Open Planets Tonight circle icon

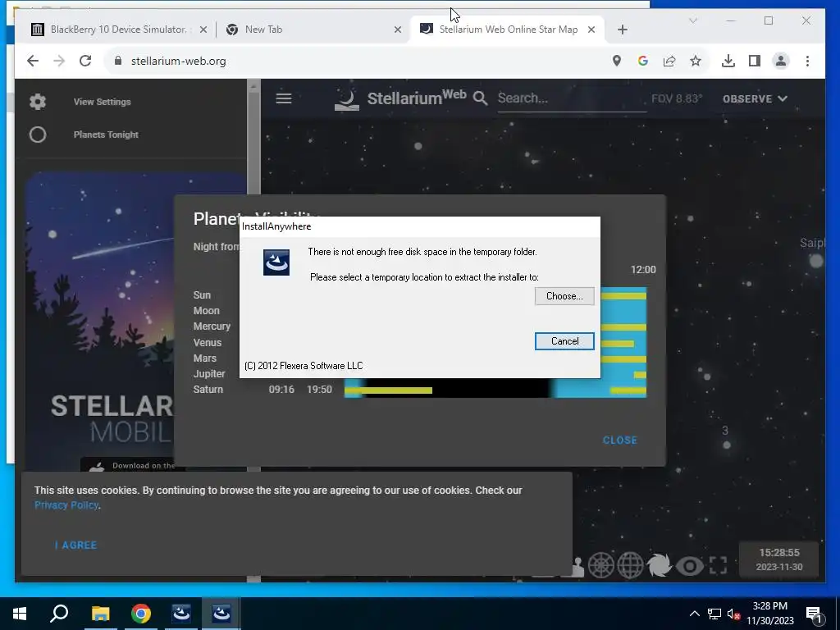pos(38,135)
